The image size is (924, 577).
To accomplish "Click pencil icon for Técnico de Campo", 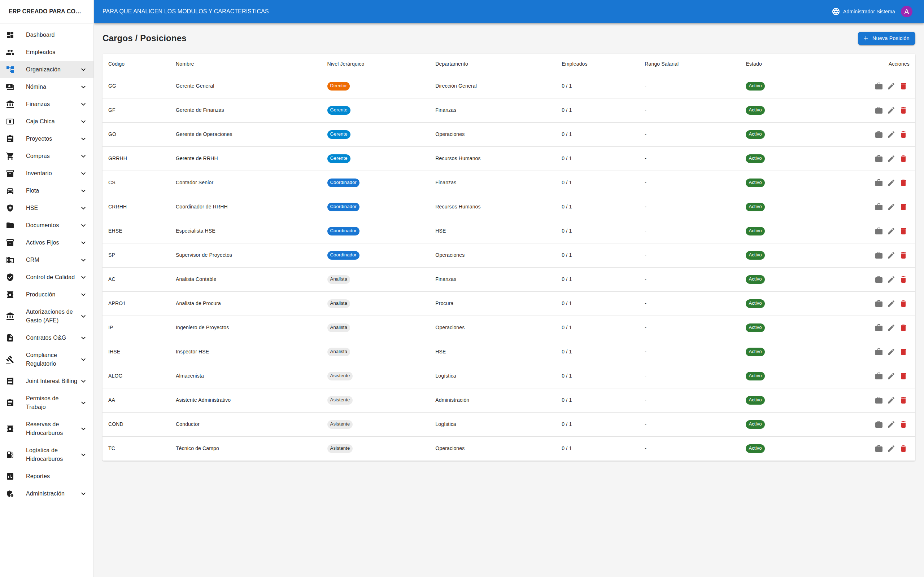I will [891, 449].
